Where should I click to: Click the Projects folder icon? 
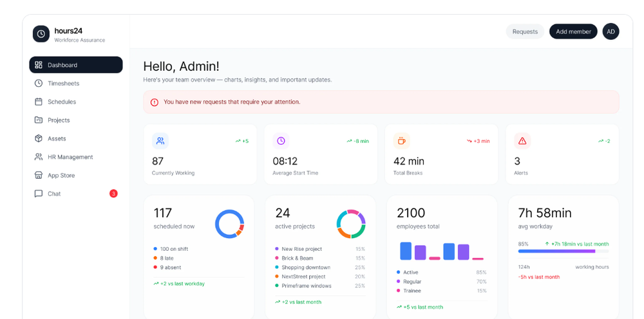[39, 120]
